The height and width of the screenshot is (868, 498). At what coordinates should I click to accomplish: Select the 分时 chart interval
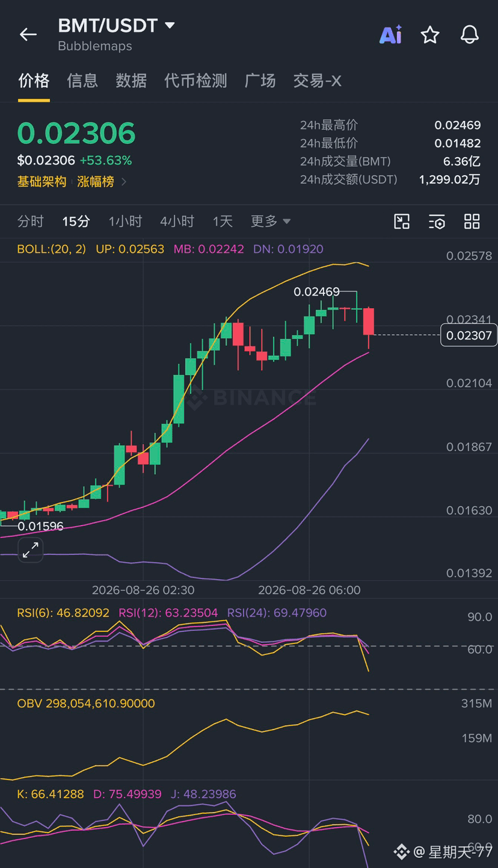(31, 222)
